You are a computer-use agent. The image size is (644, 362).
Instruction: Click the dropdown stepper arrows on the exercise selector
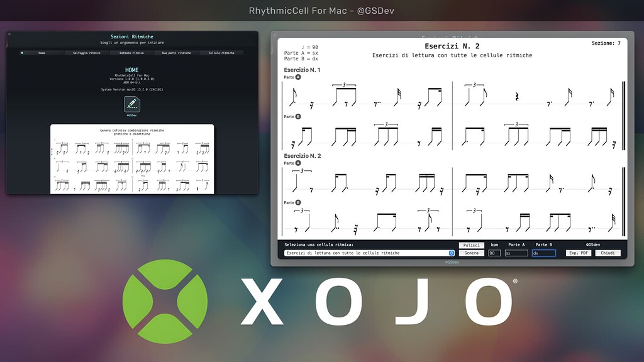coord(452,253)
